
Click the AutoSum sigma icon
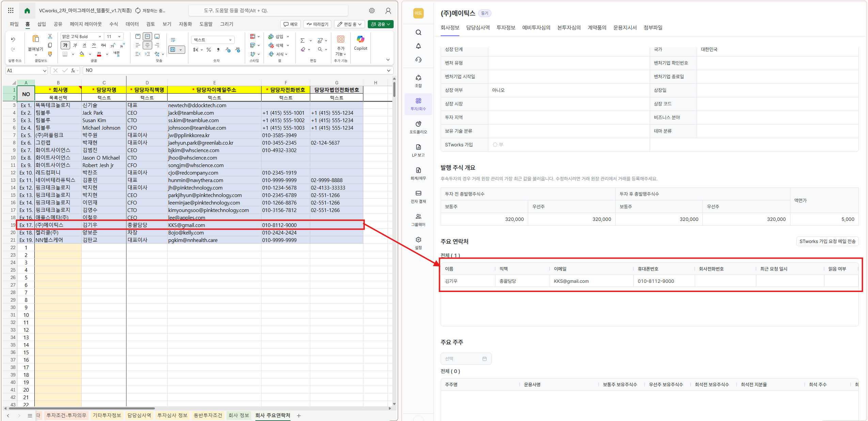(x=302, y=41)
